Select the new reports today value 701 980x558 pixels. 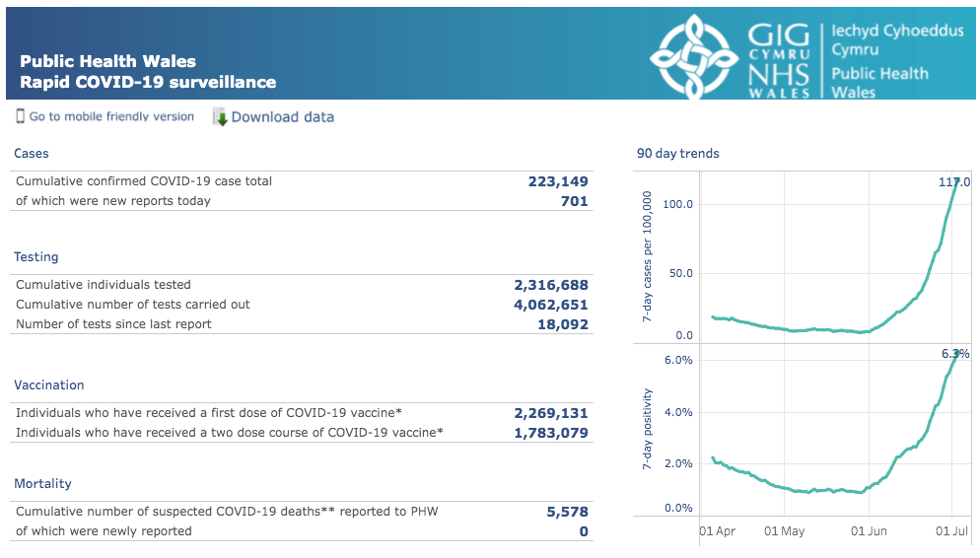[575, 201]
